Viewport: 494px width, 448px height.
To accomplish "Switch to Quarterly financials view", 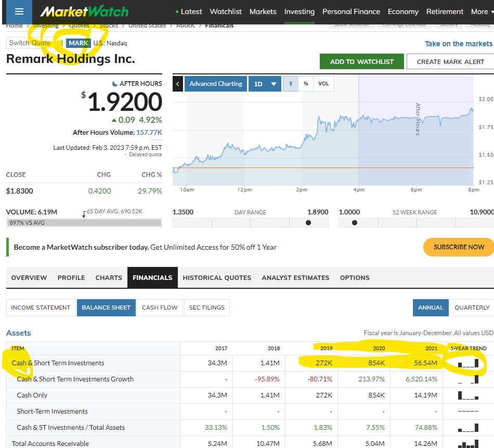I will 472,308.
